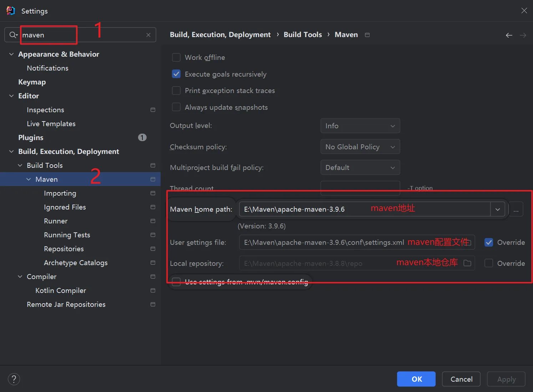
Task: Click the project icon on Archetype Catalogs row
Action: click(x=153, y=263)
